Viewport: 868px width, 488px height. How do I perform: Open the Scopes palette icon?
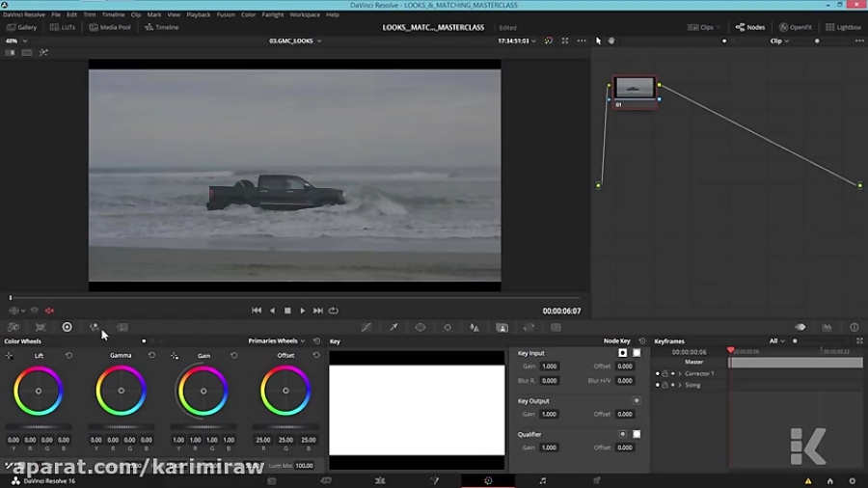coord(827,327)
